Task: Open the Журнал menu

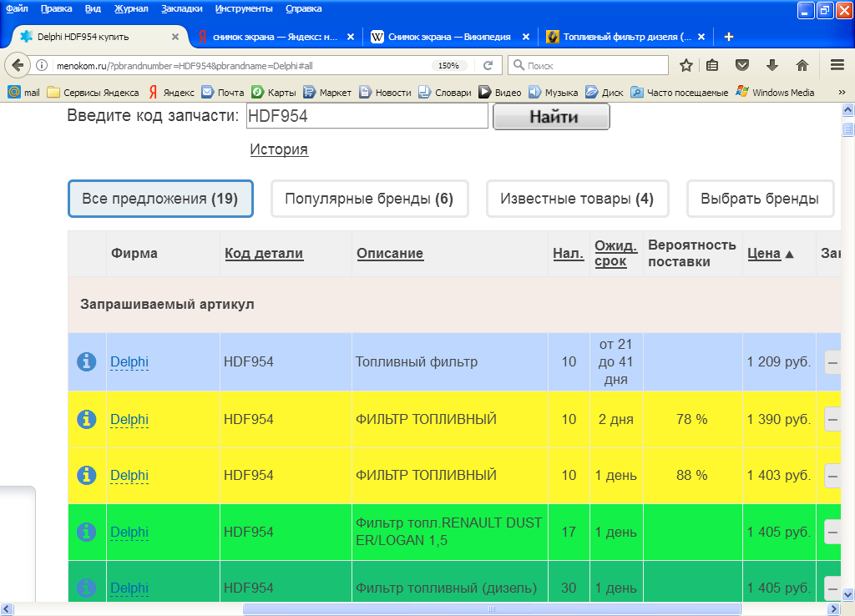Action: click(x=131, y=8)
